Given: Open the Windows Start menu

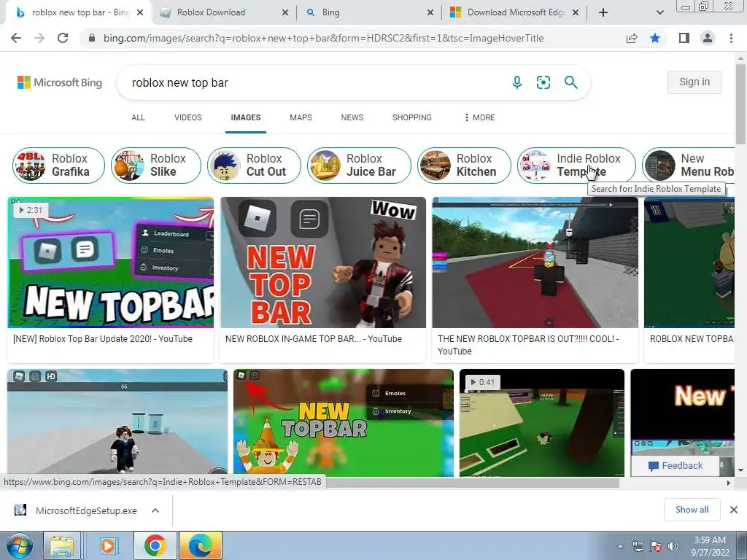Looking at the screenshot, I should [x=20, y=545].
